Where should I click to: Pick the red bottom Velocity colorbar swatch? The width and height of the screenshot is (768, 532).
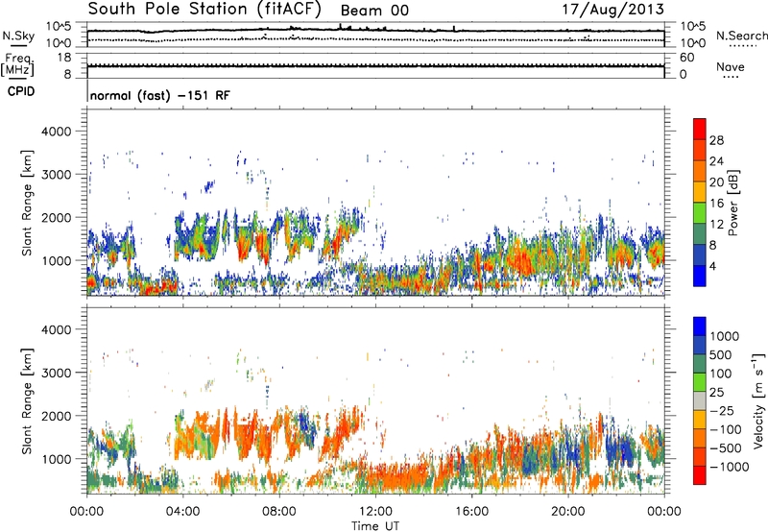click(x=700, y=475)
